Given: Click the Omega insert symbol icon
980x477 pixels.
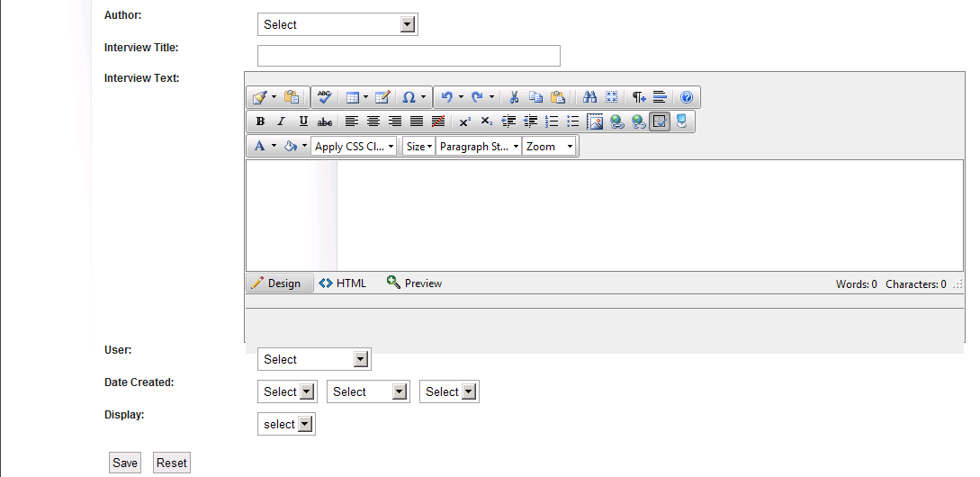Looking at the screenshot, I should 409,97.
